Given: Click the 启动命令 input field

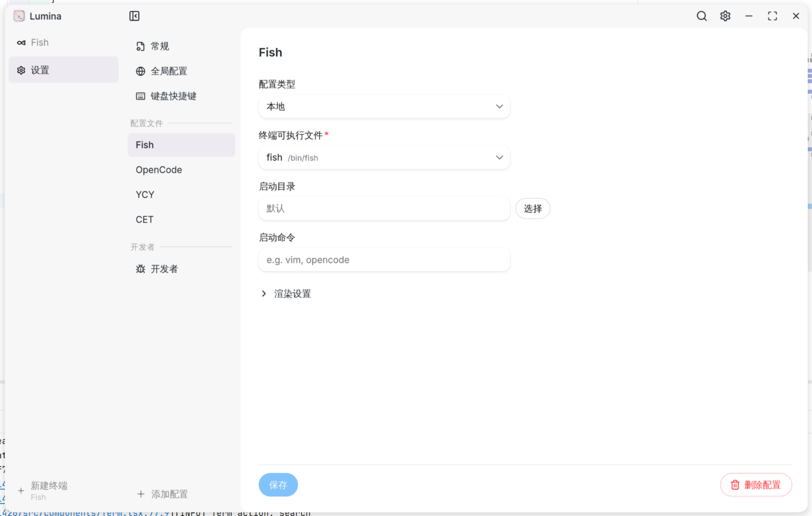Looking at the screenshot, I should pyautogui.click(x=384, y=260).
